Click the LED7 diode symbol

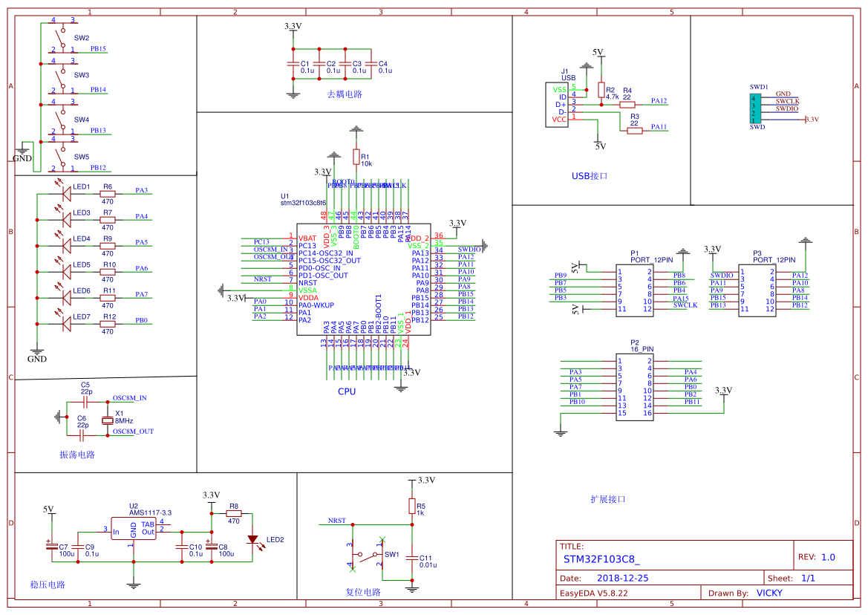tap(66, 324)
